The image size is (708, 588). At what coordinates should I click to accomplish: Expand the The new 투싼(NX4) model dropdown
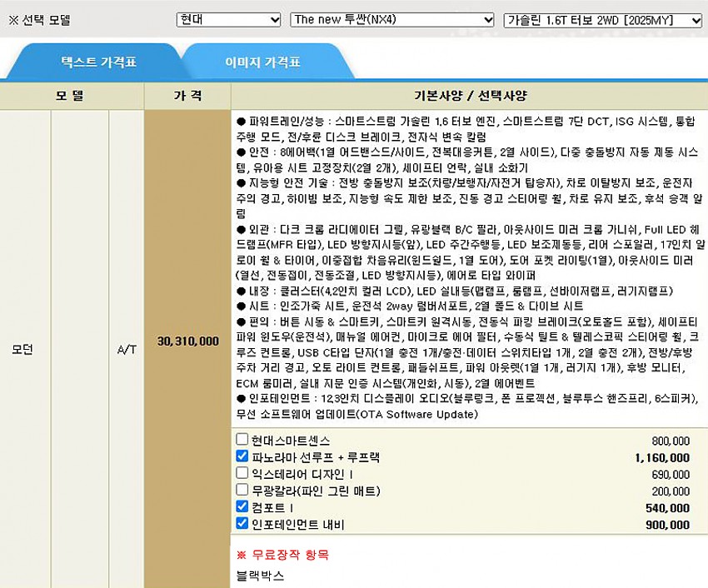point(392,20)
